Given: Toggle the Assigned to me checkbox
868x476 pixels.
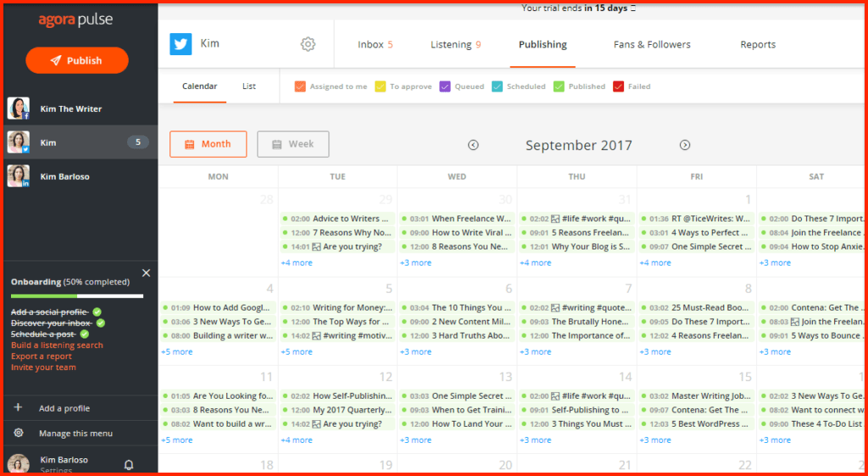Looking at the screenshot, I should coord(300,87).
